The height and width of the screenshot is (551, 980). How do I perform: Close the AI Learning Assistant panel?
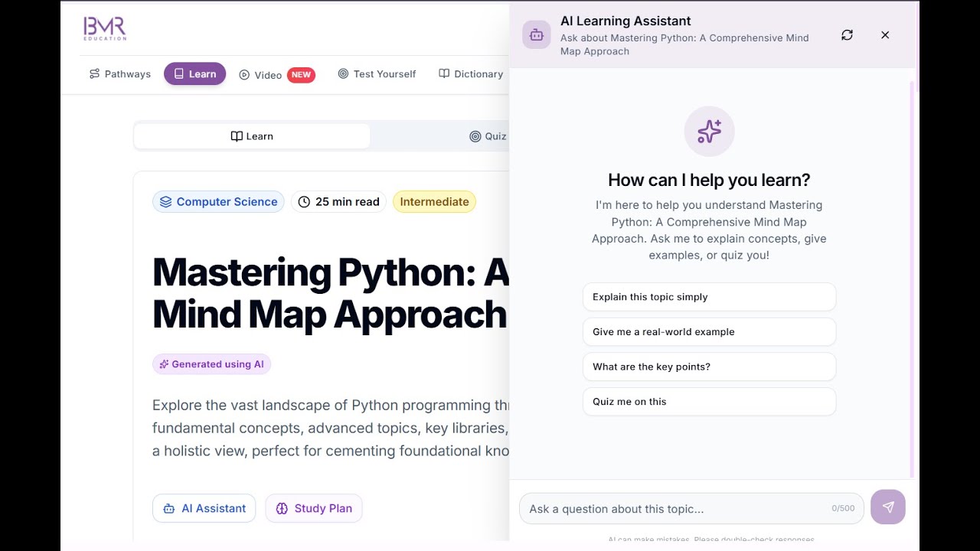(x=885, y=35)
